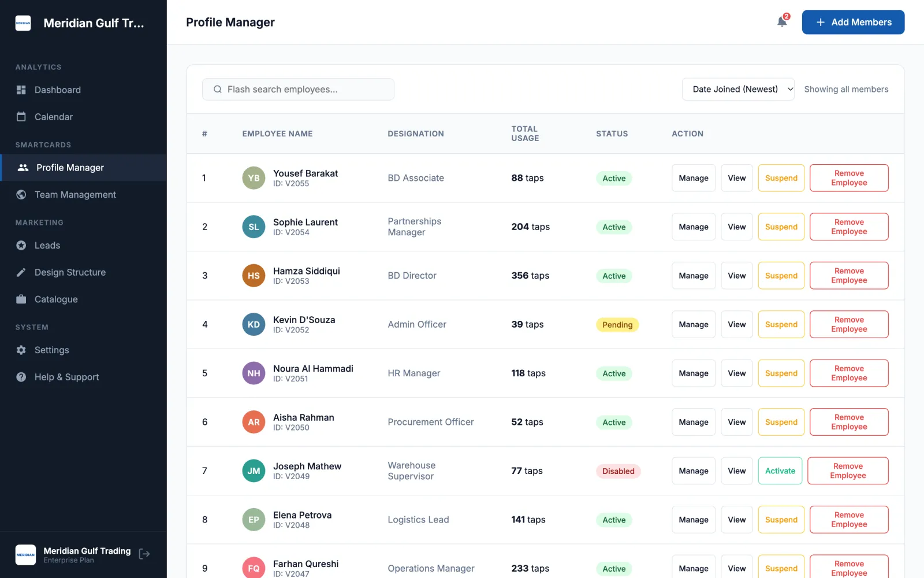Viewport: 924px width, 578px height.
Task: Click the Add Members button
Action: coord(853,22)
